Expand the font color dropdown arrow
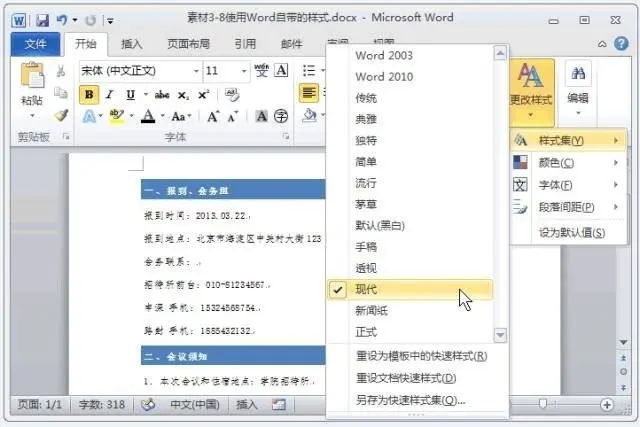This screenshot has height=427, width=640. (162, 116)
